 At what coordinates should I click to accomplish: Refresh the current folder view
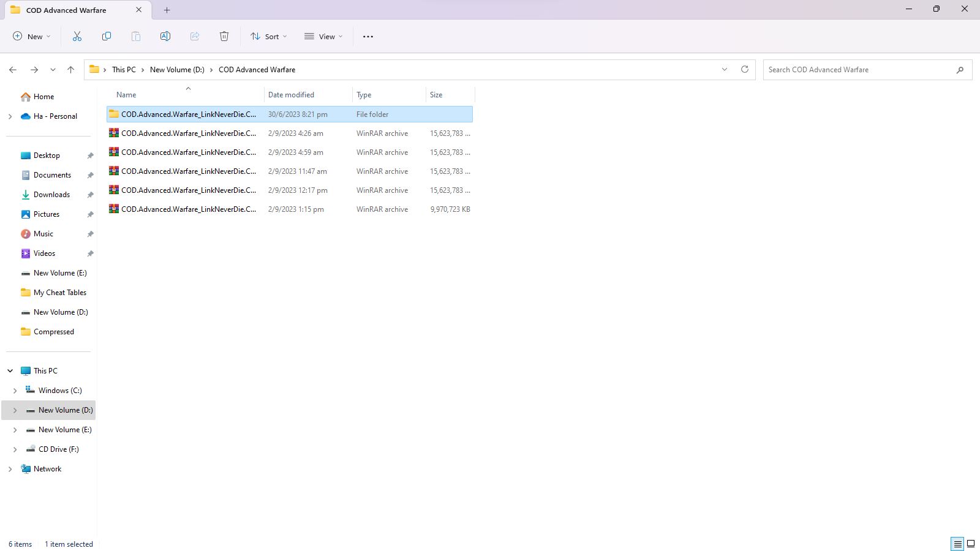pos(745,69)
